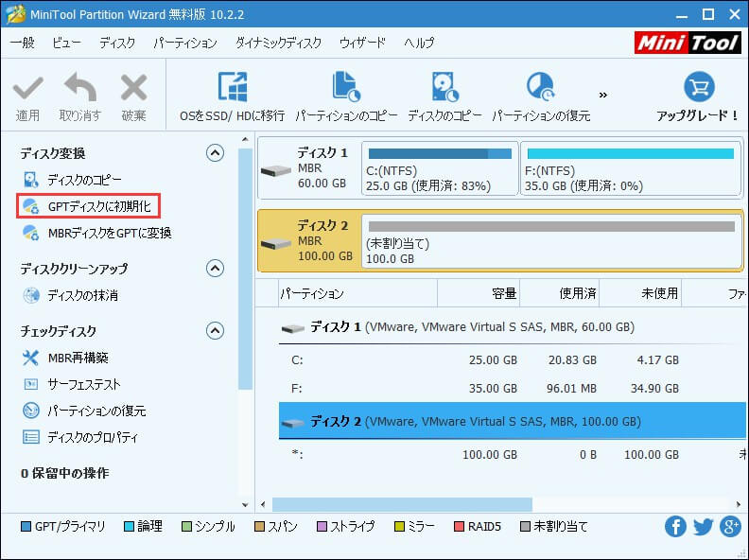Image resolution: width=749 pixels, height=560 pixels.
Task: Click the MiniTool logo
Action: pyautogui.click(x=688, y=43)
